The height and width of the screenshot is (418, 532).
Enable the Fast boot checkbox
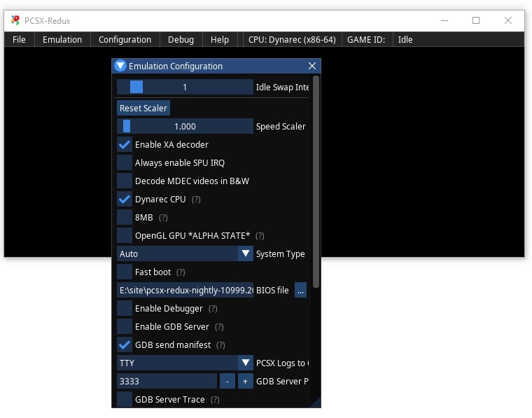click(125, 272)
